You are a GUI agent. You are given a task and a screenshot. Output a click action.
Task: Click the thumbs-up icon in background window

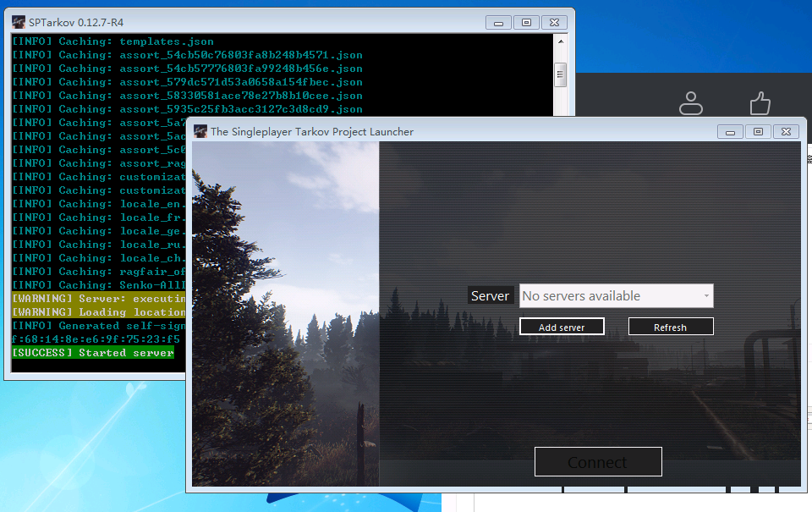[760, 102]
